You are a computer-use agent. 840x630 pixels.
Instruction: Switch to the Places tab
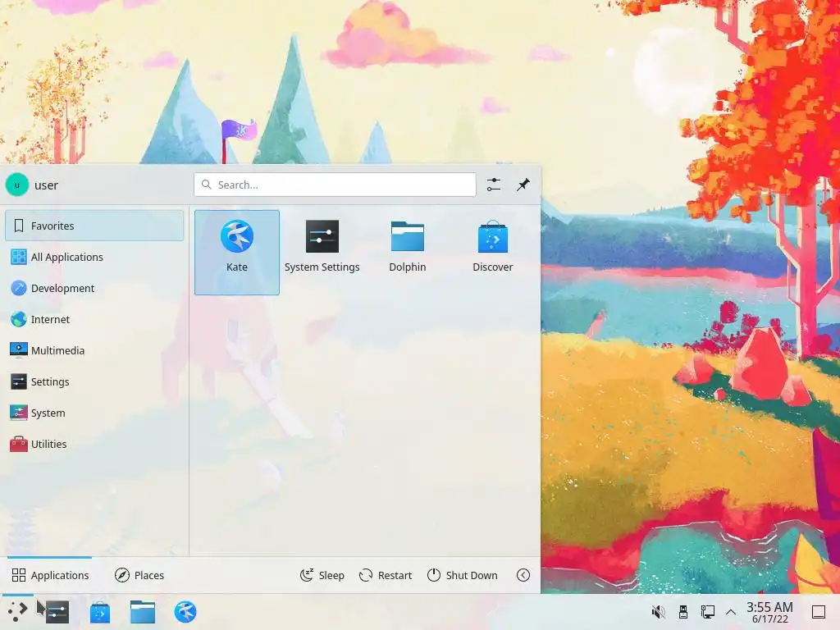[x=139, y=575]
